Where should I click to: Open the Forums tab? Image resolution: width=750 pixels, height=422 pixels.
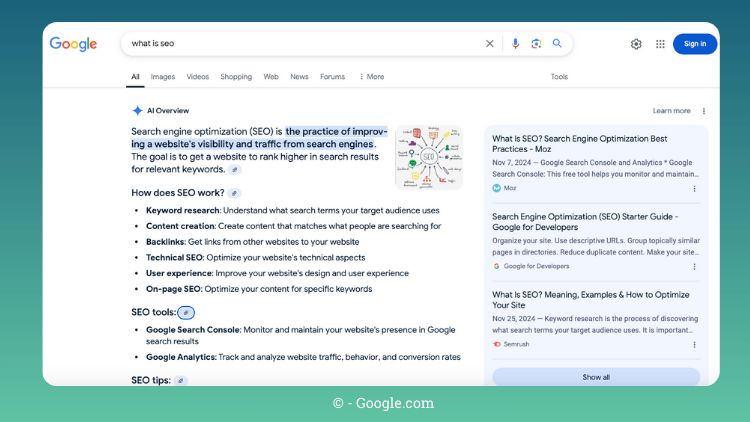(x=332, y=77)
